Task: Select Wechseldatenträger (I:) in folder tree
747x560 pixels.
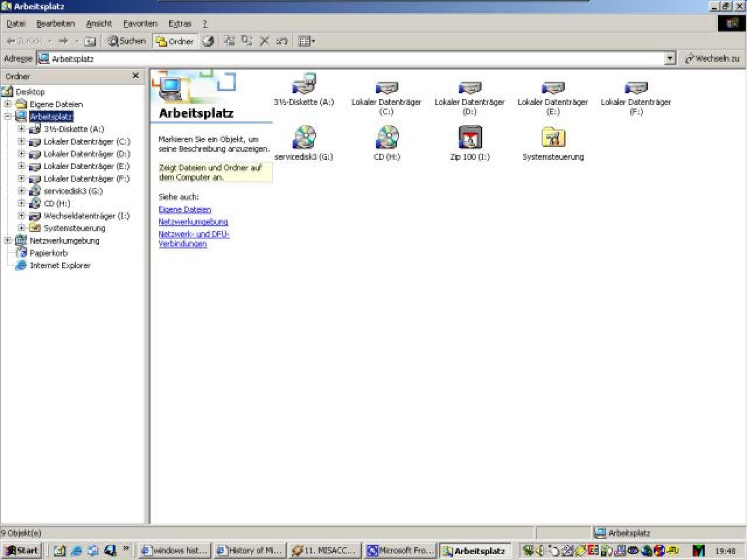Action: click(x=86, y=216)
